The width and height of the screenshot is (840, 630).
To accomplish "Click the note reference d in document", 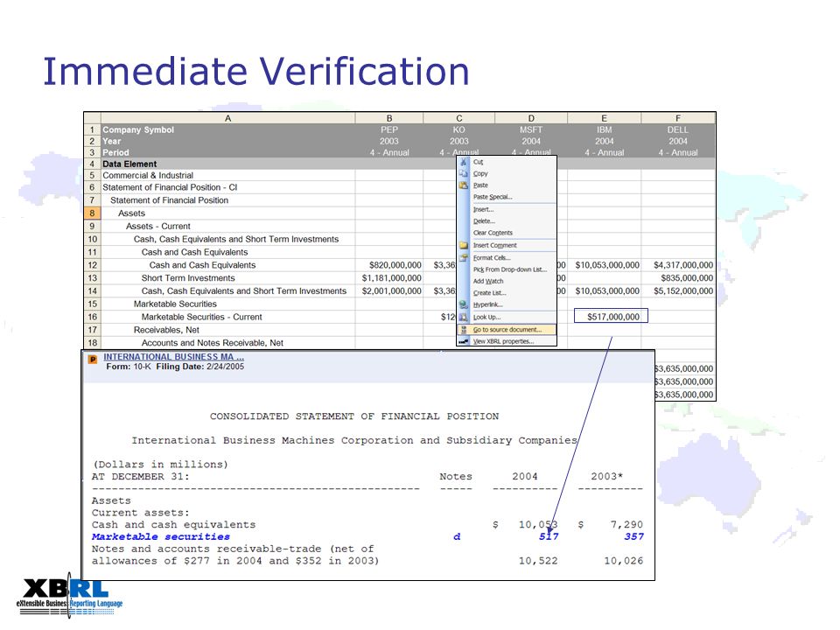I will coord(457,536).
